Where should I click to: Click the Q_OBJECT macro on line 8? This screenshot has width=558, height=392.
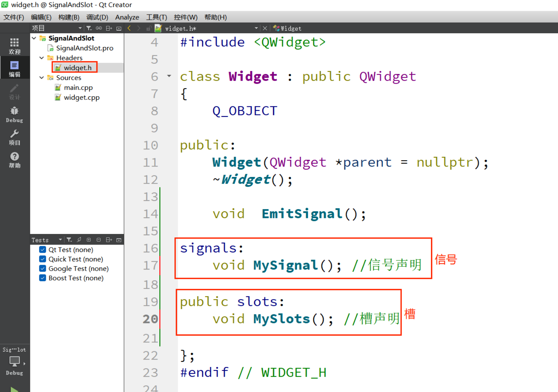[245, 111]
